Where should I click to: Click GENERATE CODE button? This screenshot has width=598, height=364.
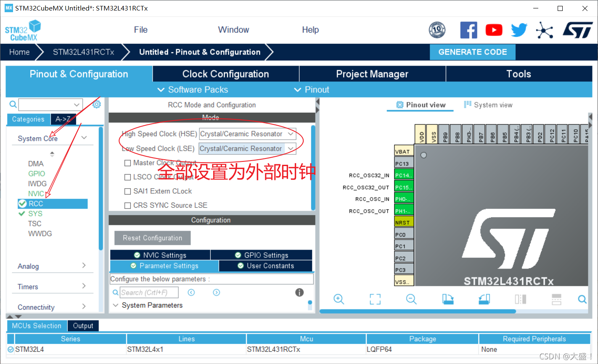click(473, 52)
